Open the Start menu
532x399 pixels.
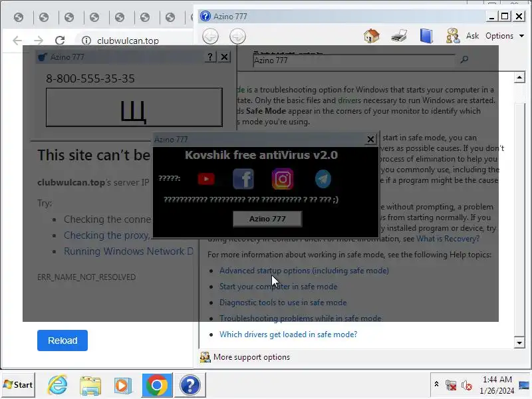click(x=18, y=385)
